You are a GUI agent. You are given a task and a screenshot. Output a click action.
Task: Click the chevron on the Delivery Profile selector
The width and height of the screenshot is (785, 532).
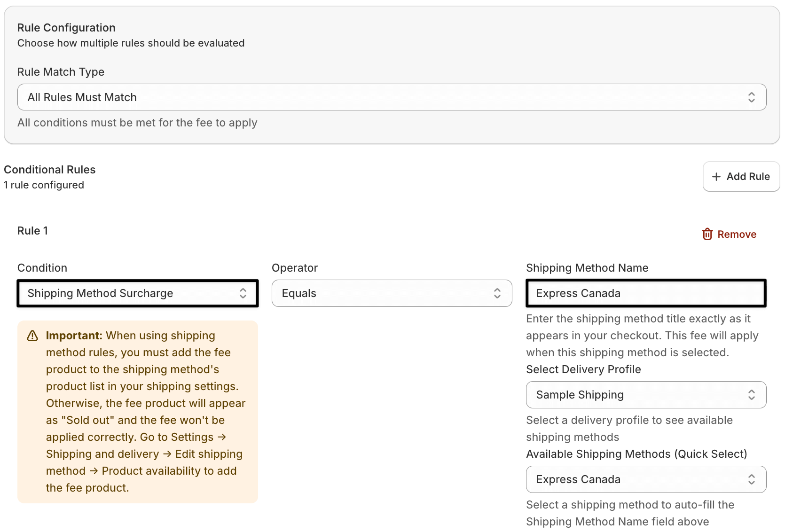(751, 395)
